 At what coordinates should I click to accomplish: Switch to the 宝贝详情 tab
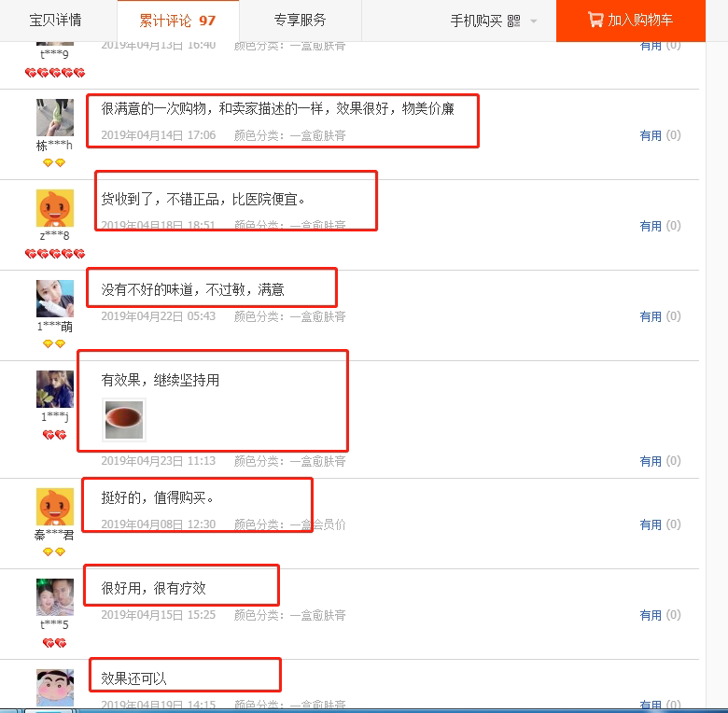[55, 20]
